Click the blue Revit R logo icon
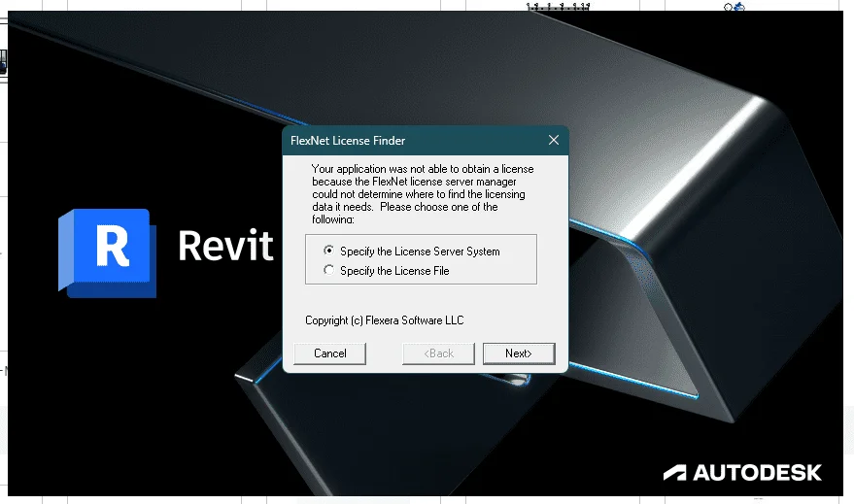Viewport: 854px width, 504px height. tap(107, 253)
